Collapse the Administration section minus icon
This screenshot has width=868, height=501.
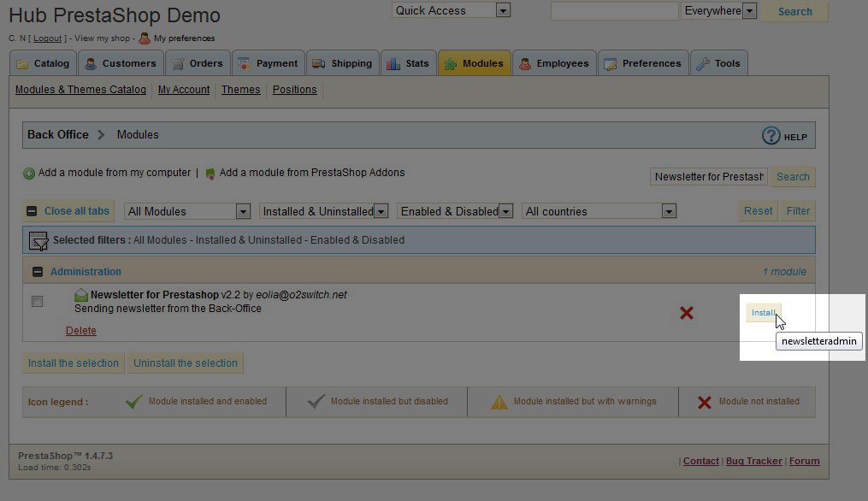coord(38,272)
